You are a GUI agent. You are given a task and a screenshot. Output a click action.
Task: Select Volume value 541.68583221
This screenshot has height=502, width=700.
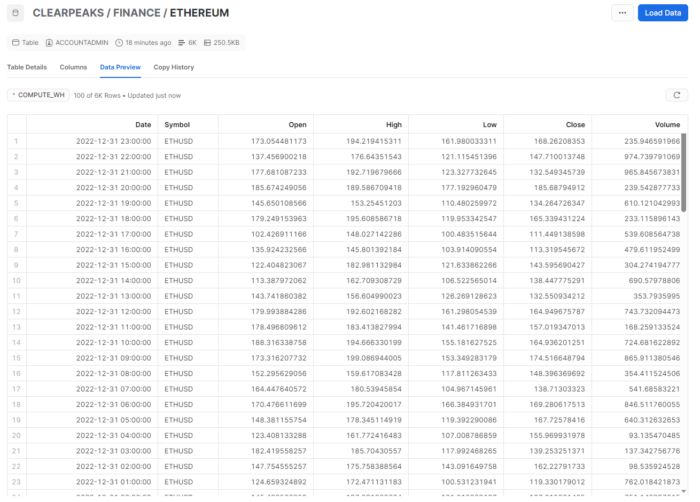(654, 389)
